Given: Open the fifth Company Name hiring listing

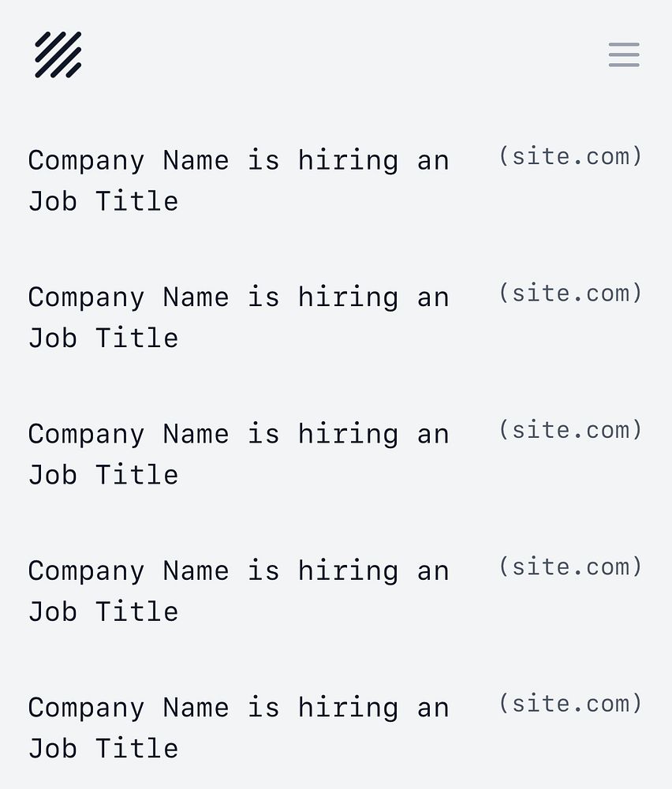Looking at the screenshot, I should click(x=238, y=728).
